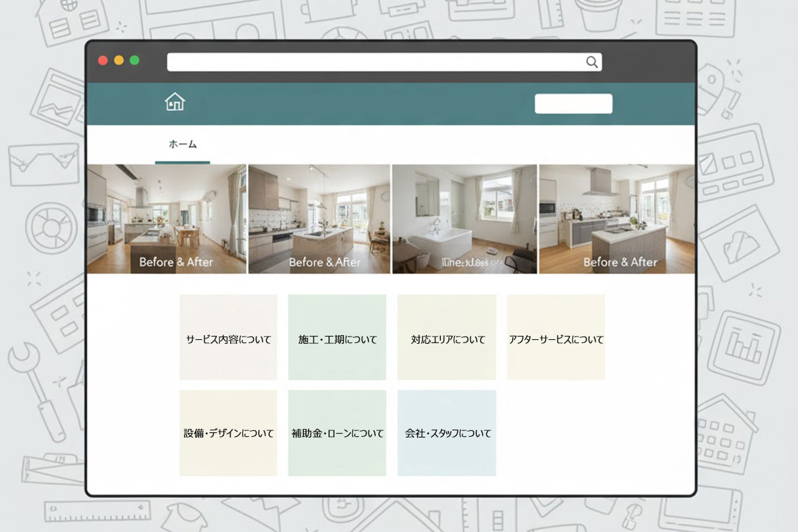The width and height of the screenshot is (798, 532).
Task: Open the first kitchen and dining photo
Action: 166,213
